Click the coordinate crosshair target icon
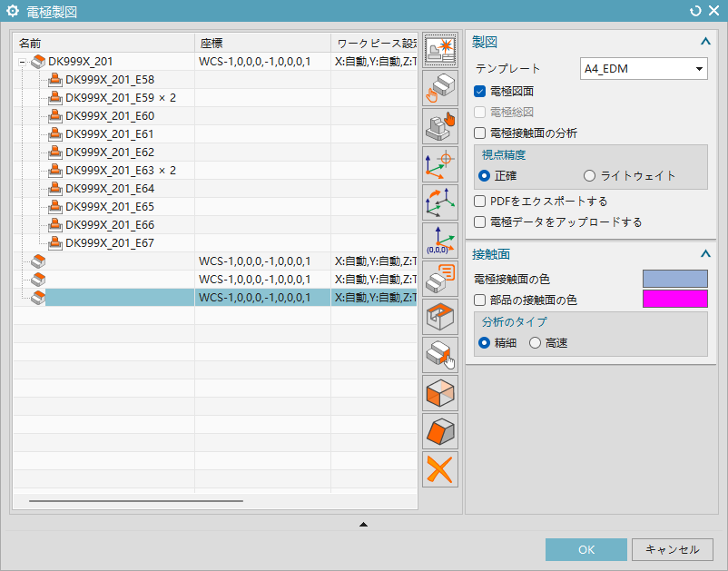This screenshot has width=728, height=571. pyautogui.click(x=440, y=164)
